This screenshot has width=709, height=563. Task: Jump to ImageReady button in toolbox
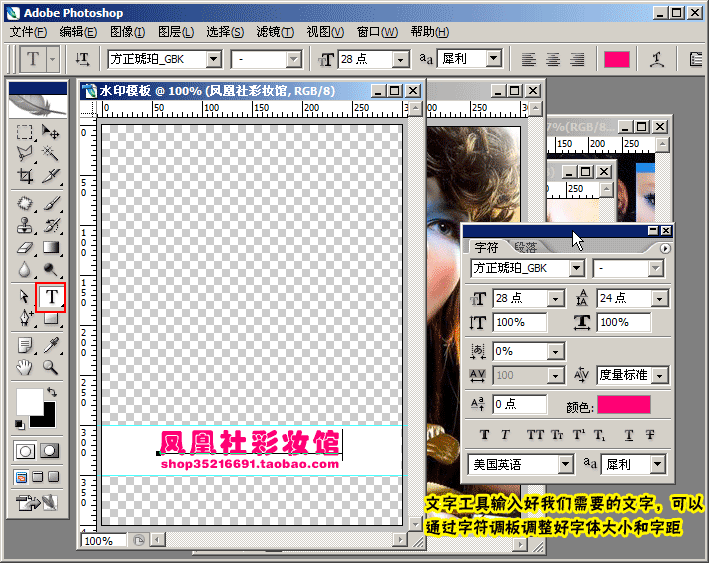(x=36, y=502)
